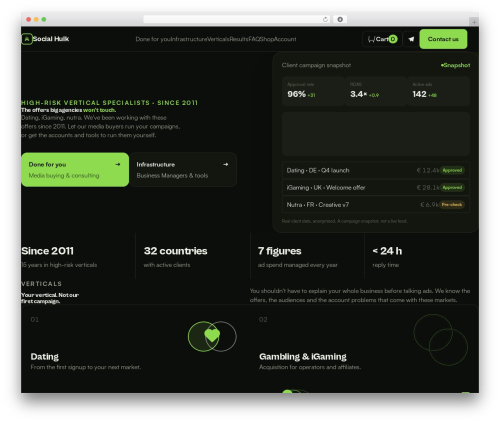This screenshot has width=500, height=423.
Task: Click the browser download icon next to address bar
Action: (340, 19)
